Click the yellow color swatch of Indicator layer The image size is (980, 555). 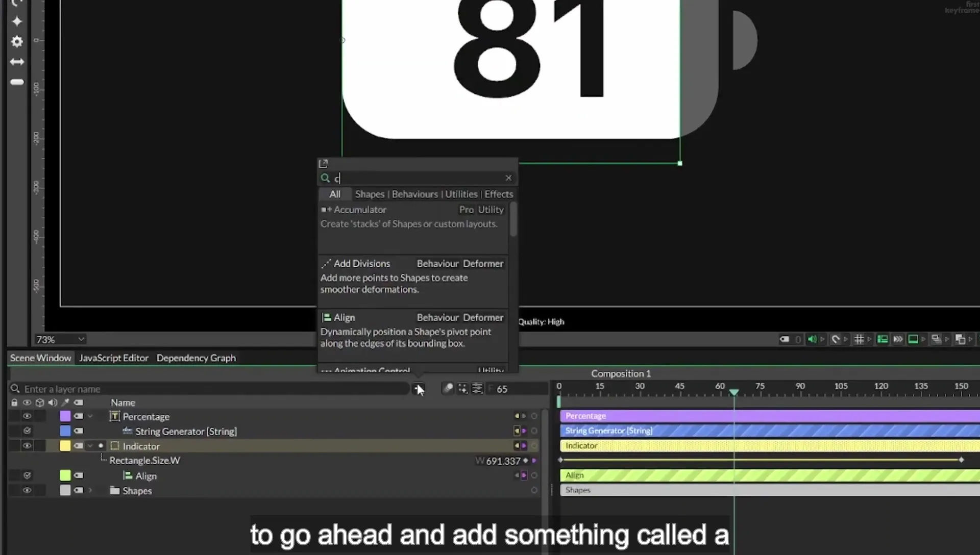coord(65,446)
